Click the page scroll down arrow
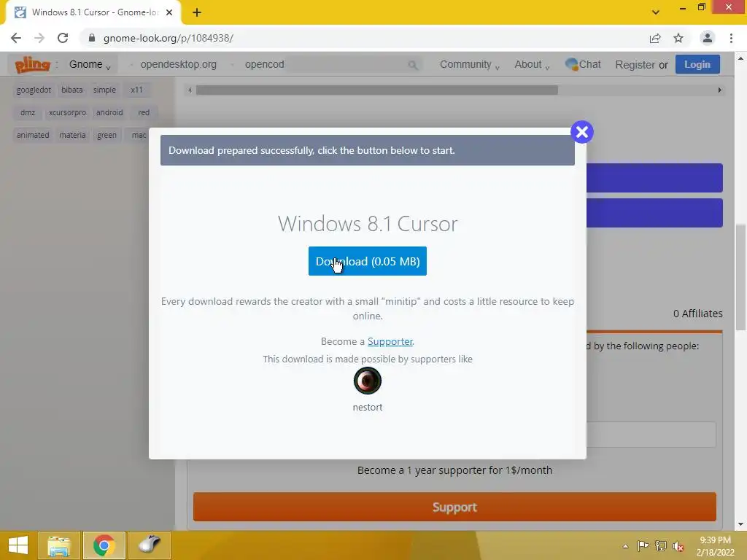 pos(740,524)
